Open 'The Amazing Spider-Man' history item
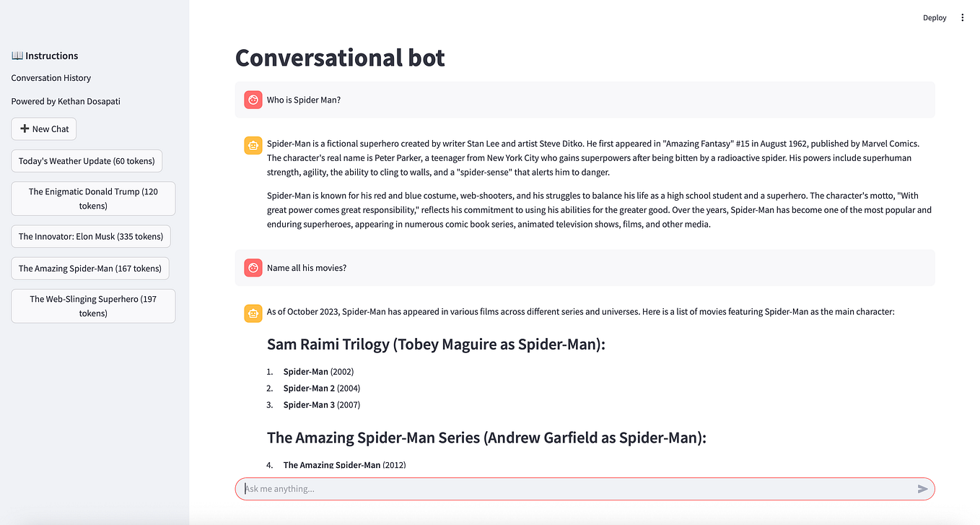The width and height of the screenshot is (980, 525). coord(89,268)
